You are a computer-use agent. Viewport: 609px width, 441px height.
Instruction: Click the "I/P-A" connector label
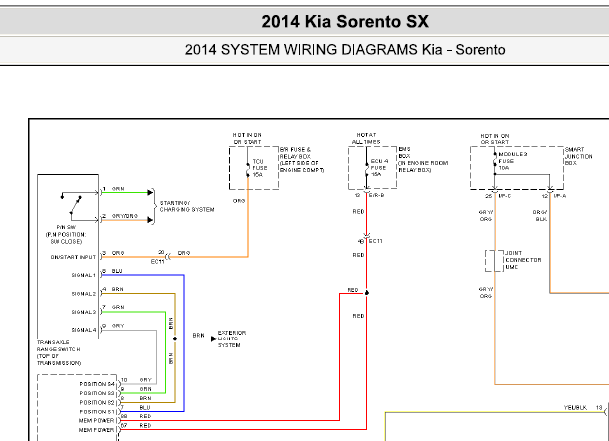(x=560, y=196)
